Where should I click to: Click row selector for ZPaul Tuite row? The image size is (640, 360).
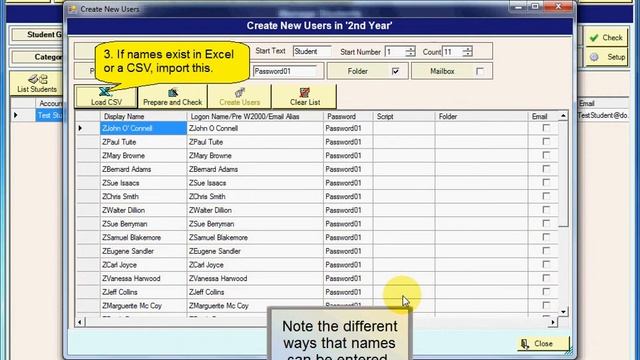coord(88,142)
